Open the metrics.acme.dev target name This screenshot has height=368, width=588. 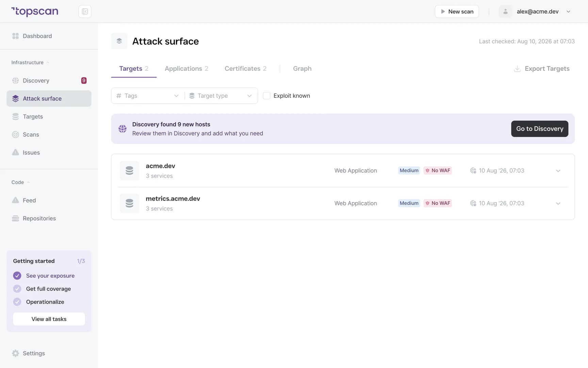coord(173,199)
